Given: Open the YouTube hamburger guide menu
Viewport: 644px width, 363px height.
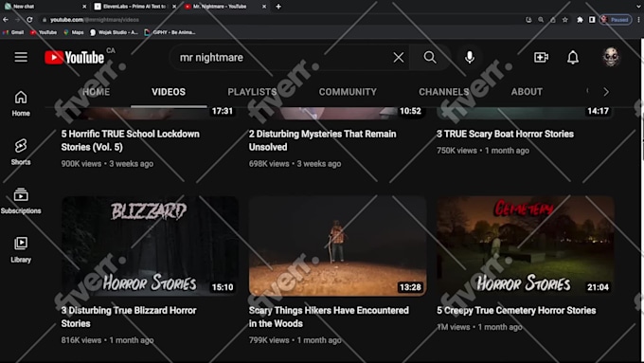Looking at the screenshot, I should click(x=21, y=57).
